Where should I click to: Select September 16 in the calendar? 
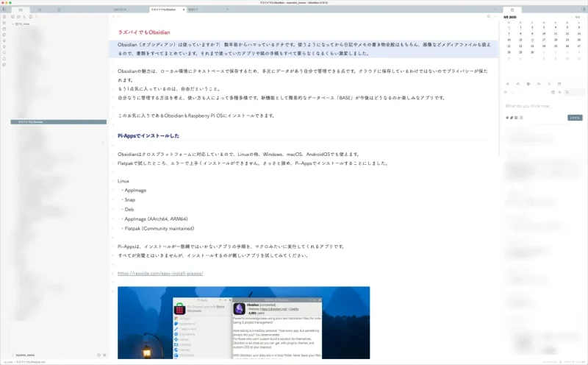(532, 40)
